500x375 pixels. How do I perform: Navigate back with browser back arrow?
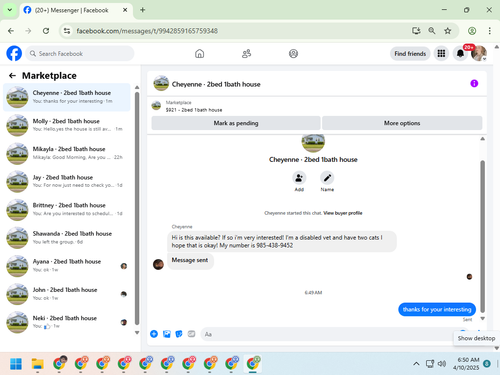(11, 31)
